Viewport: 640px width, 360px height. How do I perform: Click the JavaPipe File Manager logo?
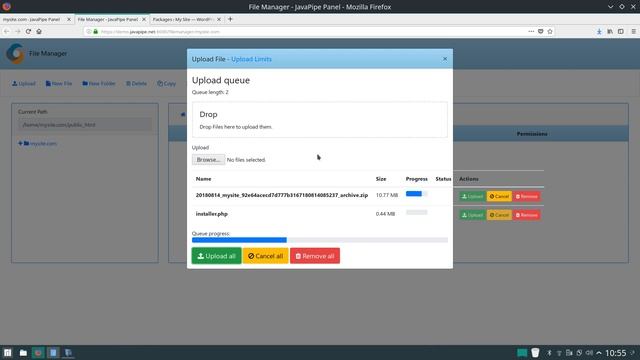click(16, 53)
